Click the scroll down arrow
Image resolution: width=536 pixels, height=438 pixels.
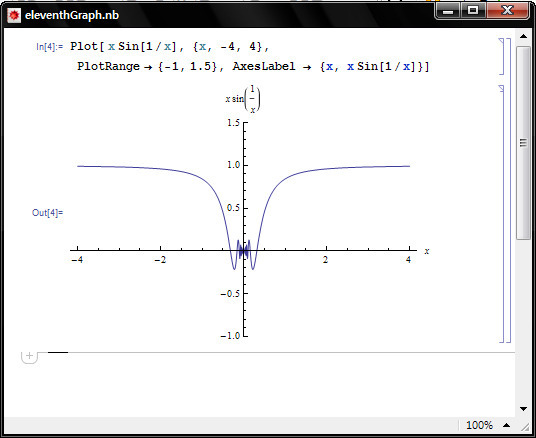(x=523, y=409)
